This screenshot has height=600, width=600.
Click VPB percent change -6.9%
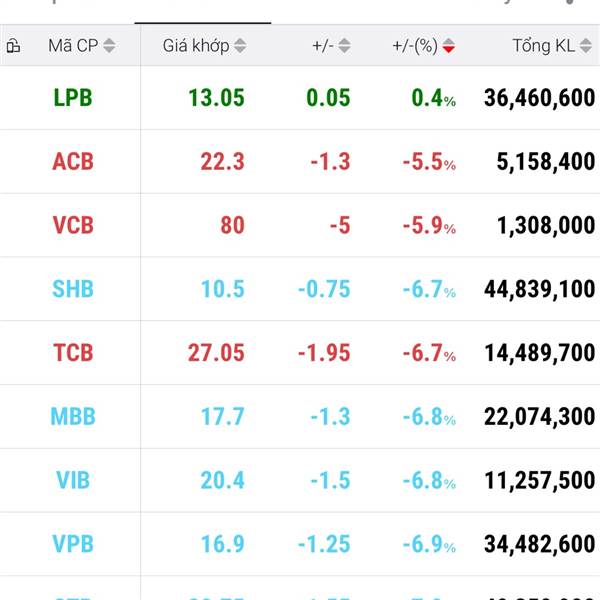[429, 544]
